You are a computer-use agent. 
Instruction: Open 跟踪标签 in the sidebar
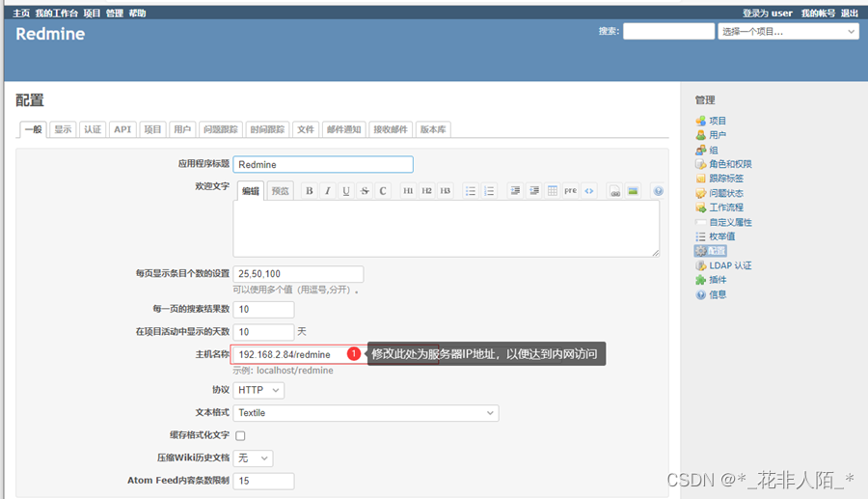coord(726,179)
